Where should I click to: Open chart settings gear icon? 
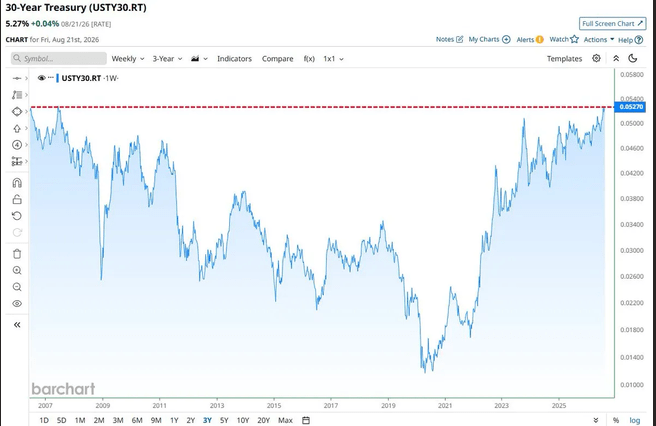pyautogui.click(x=596, y=58)
